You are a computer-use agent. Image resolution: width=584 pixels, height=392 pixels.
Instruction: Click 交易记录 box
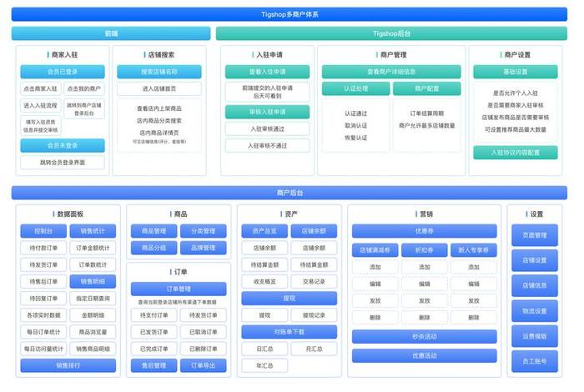[x=314, y=281]
